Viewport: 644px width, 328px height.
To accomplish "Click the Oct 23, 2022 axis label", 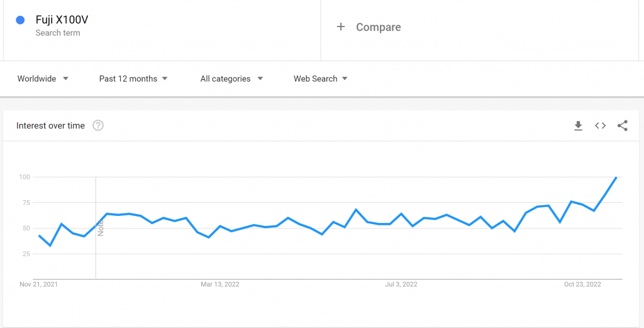I will tap(582, 285).
